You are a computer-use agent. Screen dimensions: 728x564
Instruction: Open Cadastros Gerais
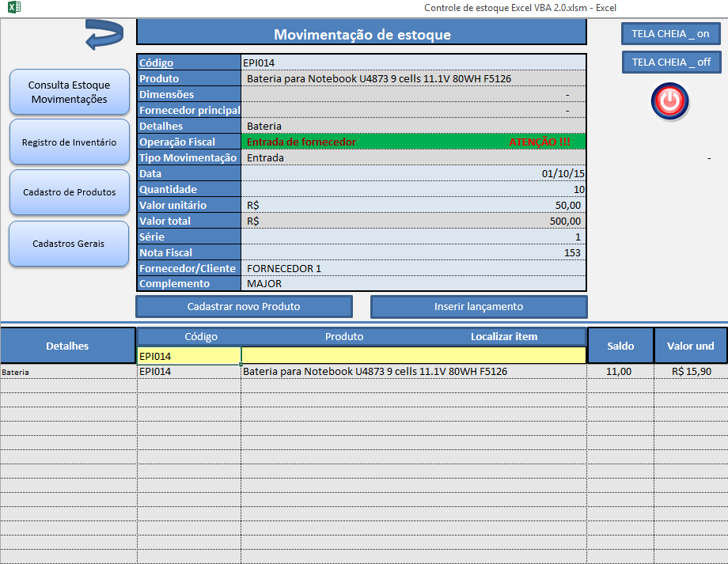69,243
